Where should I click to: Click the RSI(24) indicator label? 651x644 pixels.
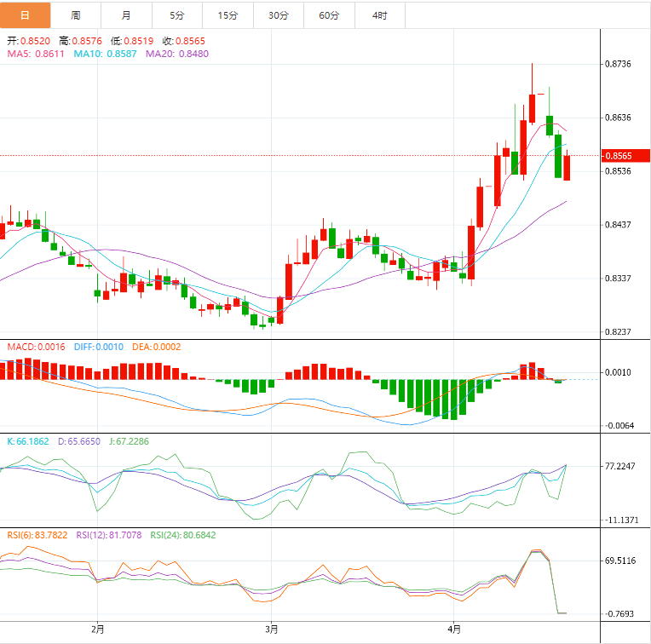pos(181,535)
